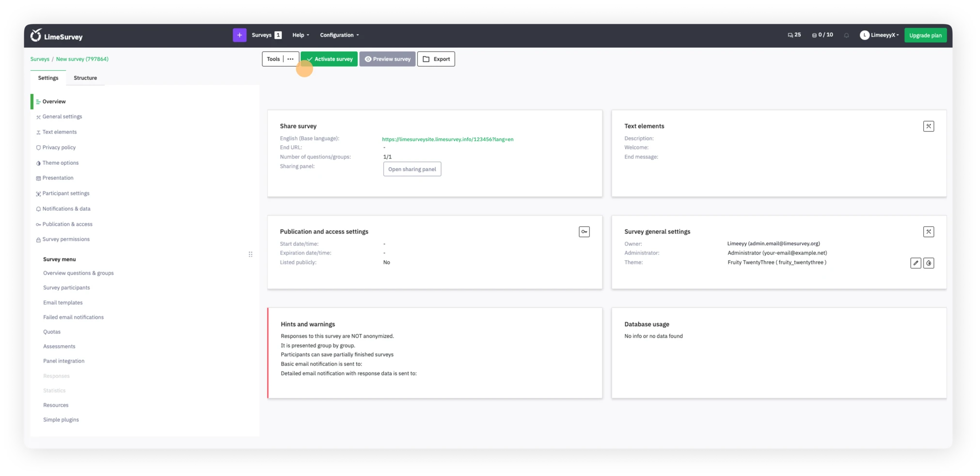Click the Survey general settings tools icon

928,232
